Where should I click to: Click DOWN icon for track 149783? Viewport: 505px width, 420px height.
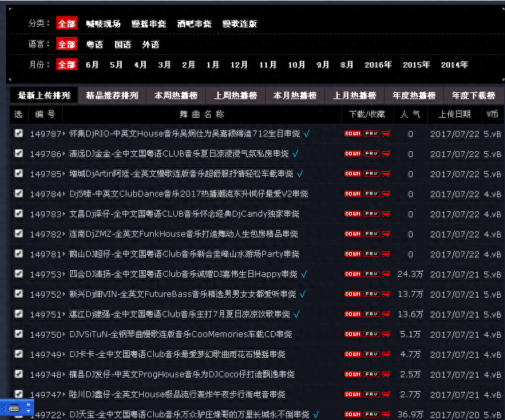(x=352, y=213)
